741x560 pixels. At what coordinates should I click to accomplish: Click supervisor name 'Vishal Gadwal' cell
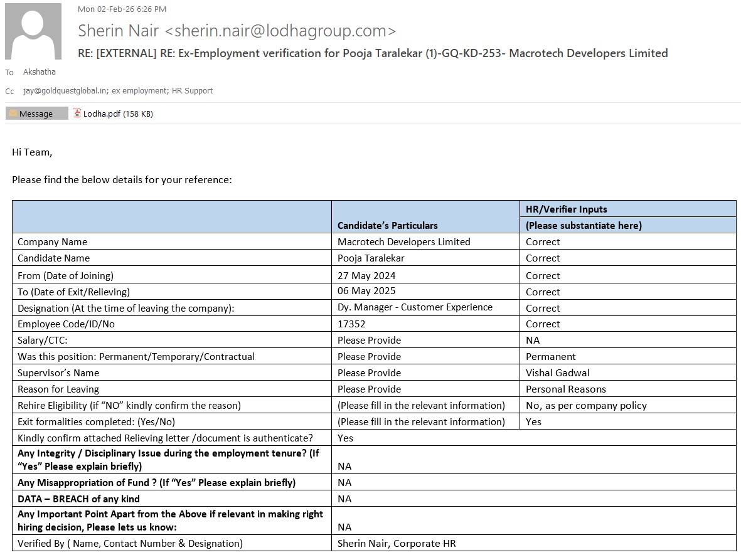tap(557, 373)
